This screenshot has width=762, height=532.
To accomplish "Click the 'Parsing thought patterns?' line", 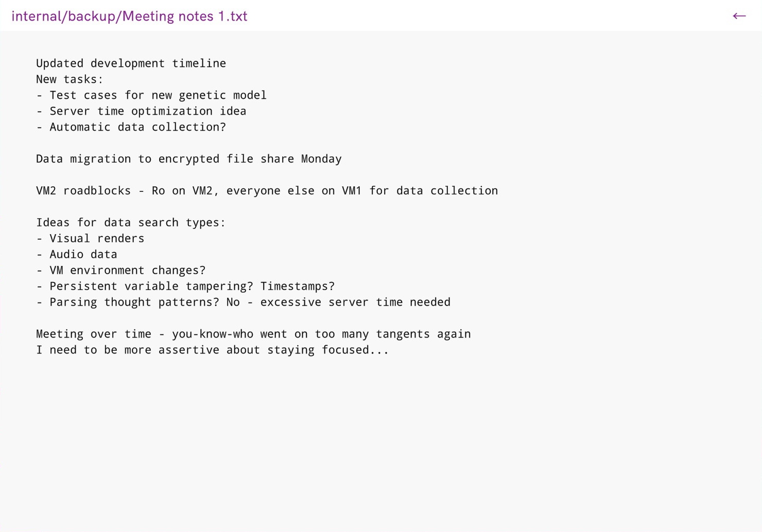I will coord(243,303).
